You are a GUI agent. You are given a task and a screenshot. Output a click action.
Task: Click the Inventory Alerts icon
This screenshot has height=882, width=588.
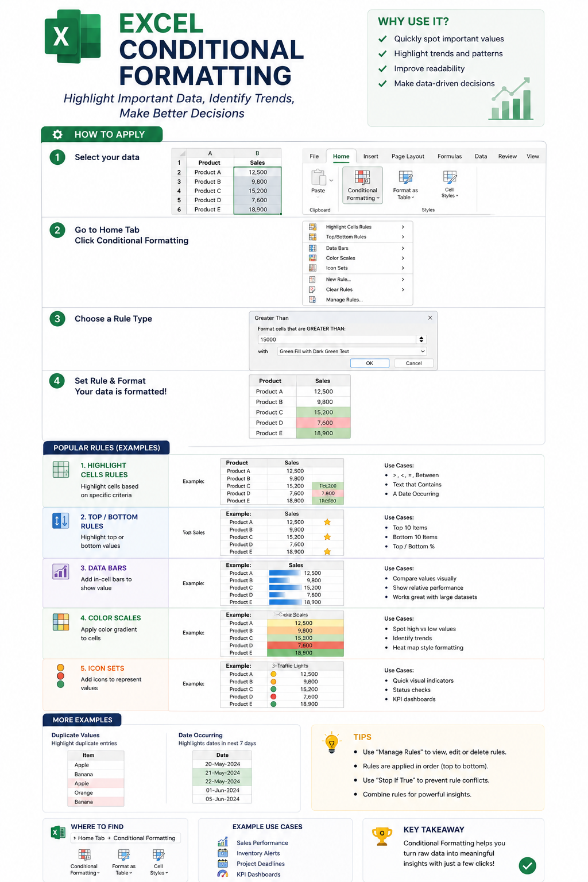(223, 853)
